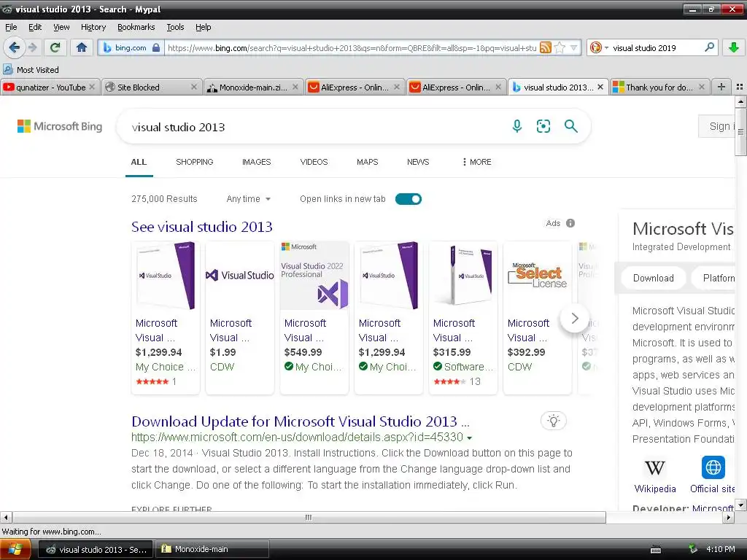Viewport: 747px width, 560px height.
Task: Open the Visual Studio 2022 Professional $549.99 product
Action: tap(314, 318)
